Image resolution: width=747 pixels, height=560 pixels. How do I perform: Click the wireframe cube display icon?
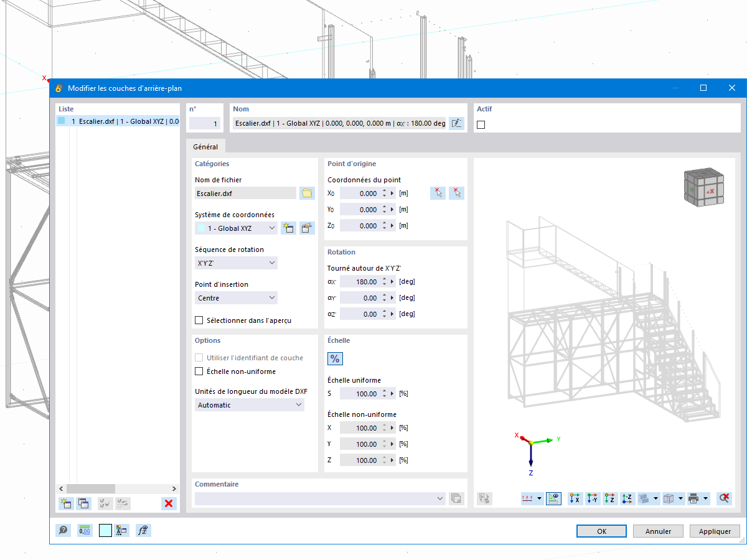click(669, 498)
